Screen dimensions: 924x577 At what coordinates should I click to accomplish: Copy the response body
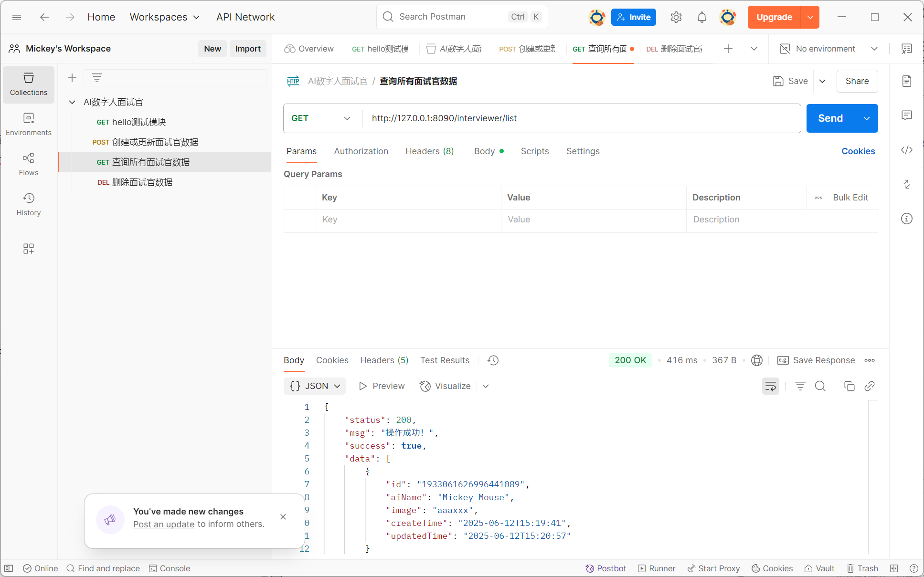click(849, 386)
